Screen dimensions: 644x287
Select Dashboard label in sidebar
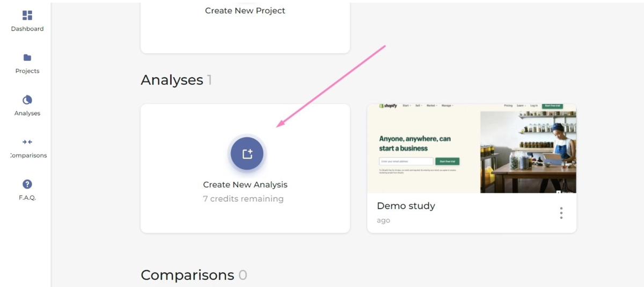(27, 28)
